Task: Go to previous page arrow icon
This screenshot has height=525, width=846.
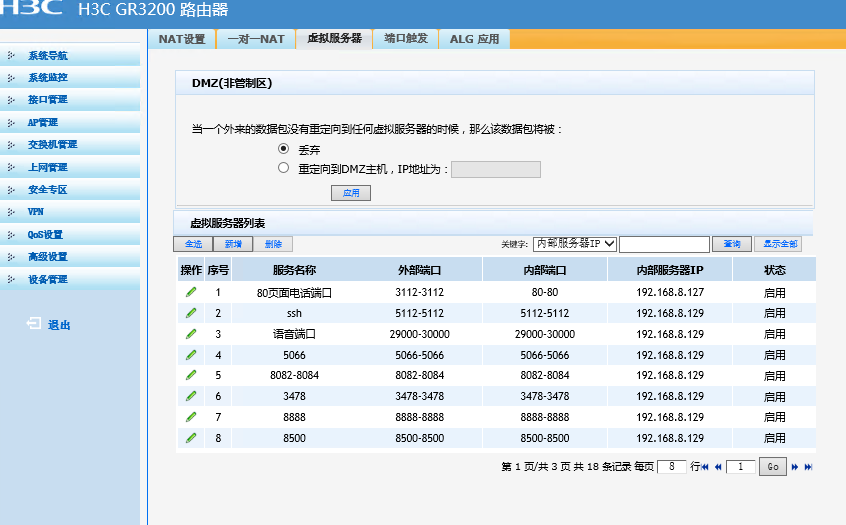Action: click(x=718, y=467)
